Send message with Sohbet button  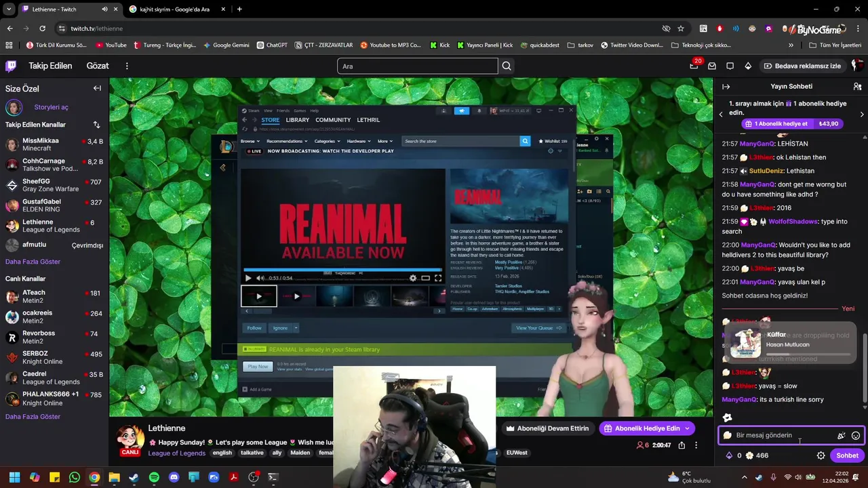[x=847, y=455]
